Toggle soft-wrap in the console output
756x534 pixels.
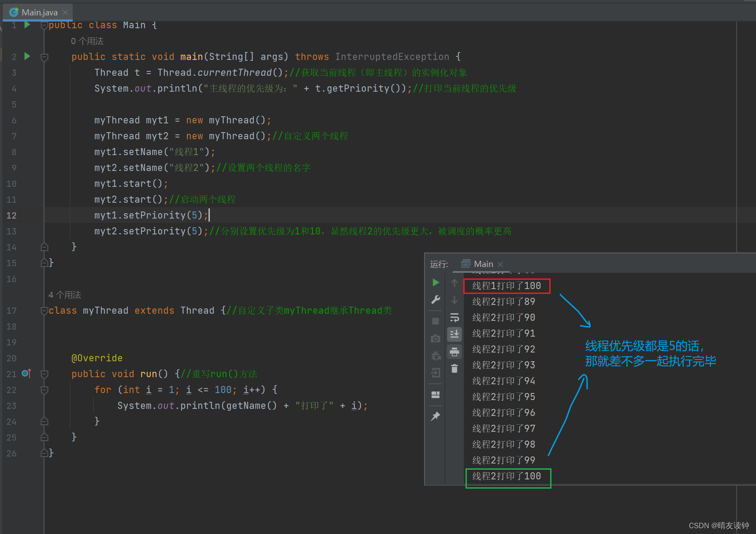[x=454, y=317]
